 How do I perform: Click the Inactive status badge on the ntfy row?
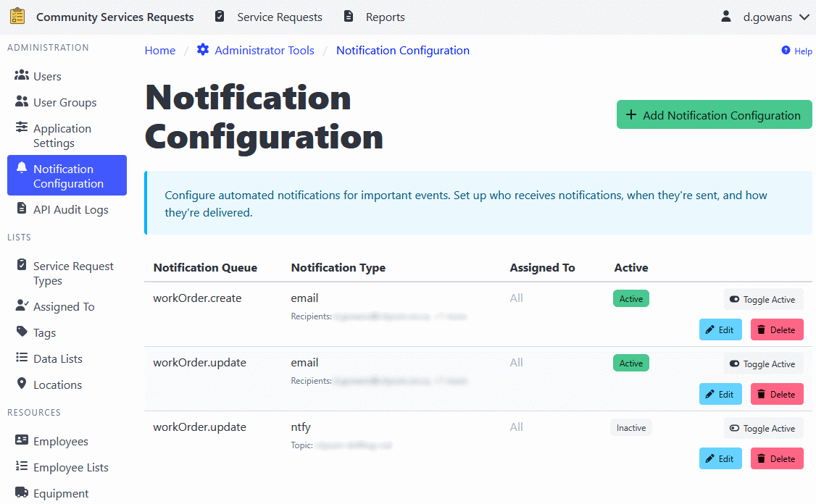[630, 427]
